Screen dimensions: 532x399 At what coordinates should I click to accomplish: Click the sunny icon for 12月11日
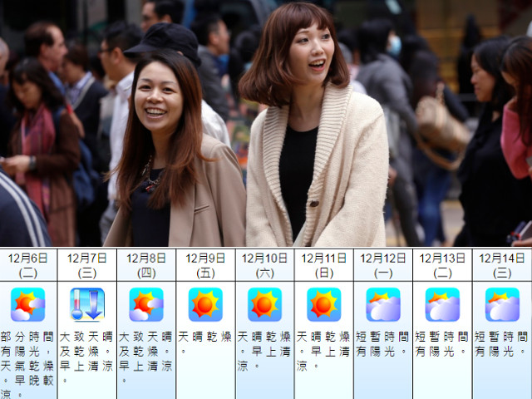[x=323, y=304]
